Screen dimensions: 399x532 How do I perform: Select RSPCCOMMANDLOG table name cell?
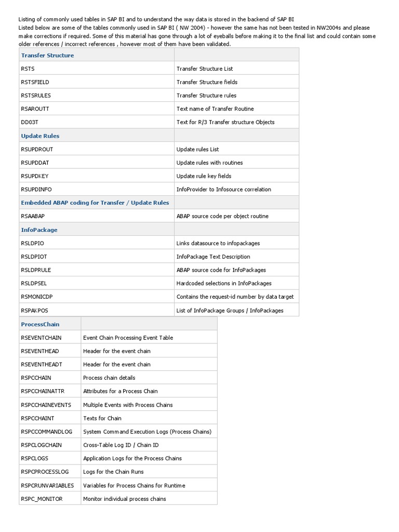pyautogui.click(x=50, y=432)
